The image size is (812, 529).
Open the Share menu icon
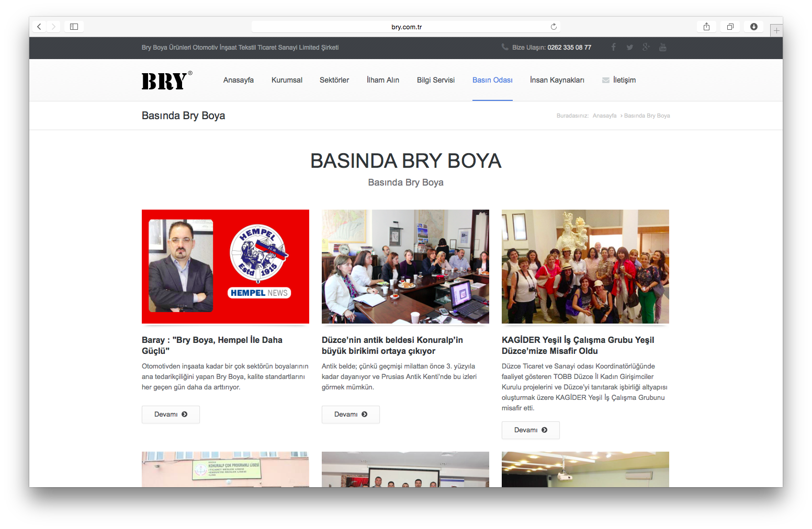[706, 27]
